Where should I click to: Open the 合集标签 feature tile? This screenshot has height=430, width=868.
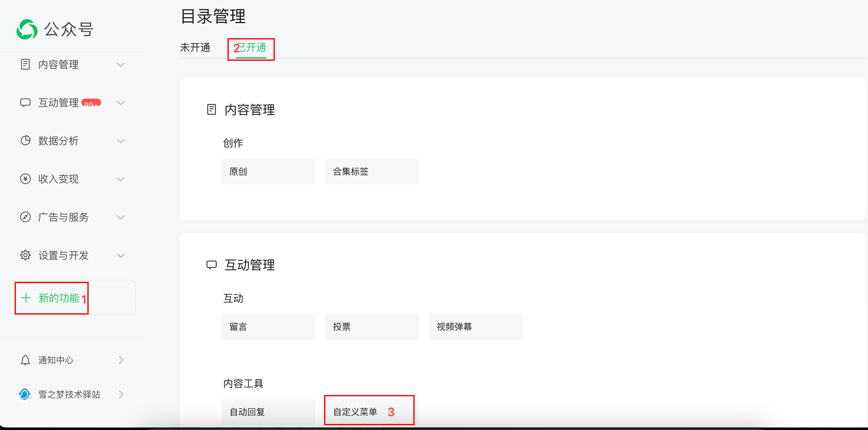coord(372,172)
